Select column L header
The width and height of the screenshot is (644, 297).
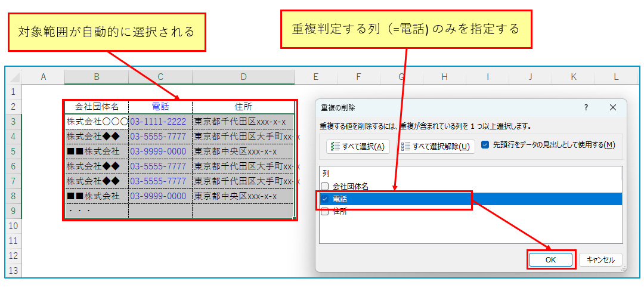click(x=616, y=77)
